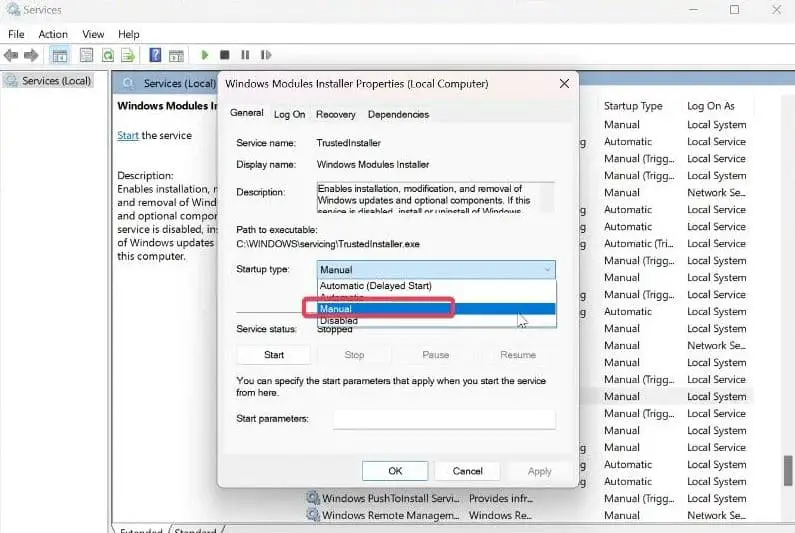Click the Services app icon in title bar
The height and width of the screenshot is (533, 795).
coord(13,10)
